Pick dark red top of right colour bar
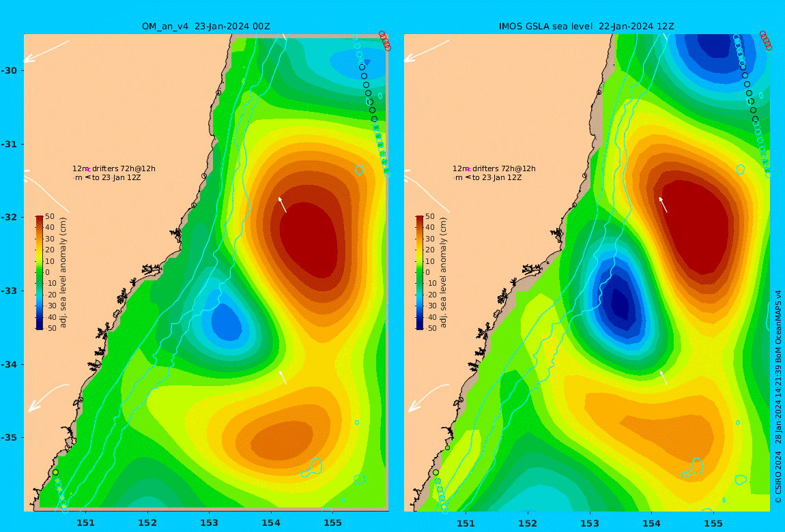This screenshot has height=532, width=785. coord(420,219)
